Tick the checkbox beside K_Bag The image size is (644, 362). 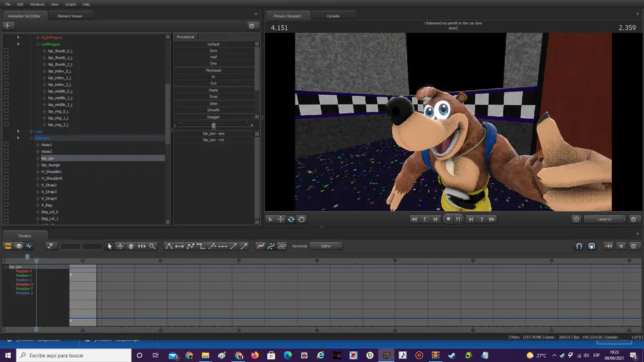[6, 205]
